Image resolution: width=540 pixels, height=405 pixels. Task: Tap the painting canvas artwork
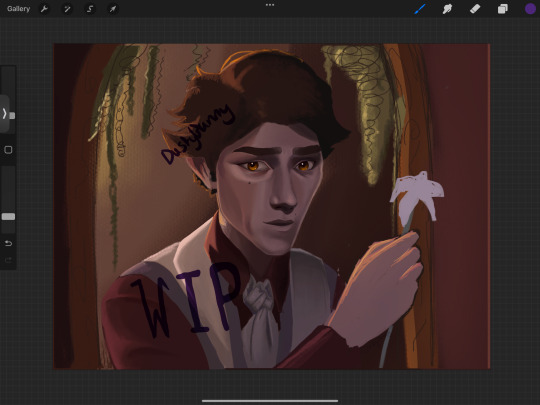pyautogui.click(x=272, y=206)
